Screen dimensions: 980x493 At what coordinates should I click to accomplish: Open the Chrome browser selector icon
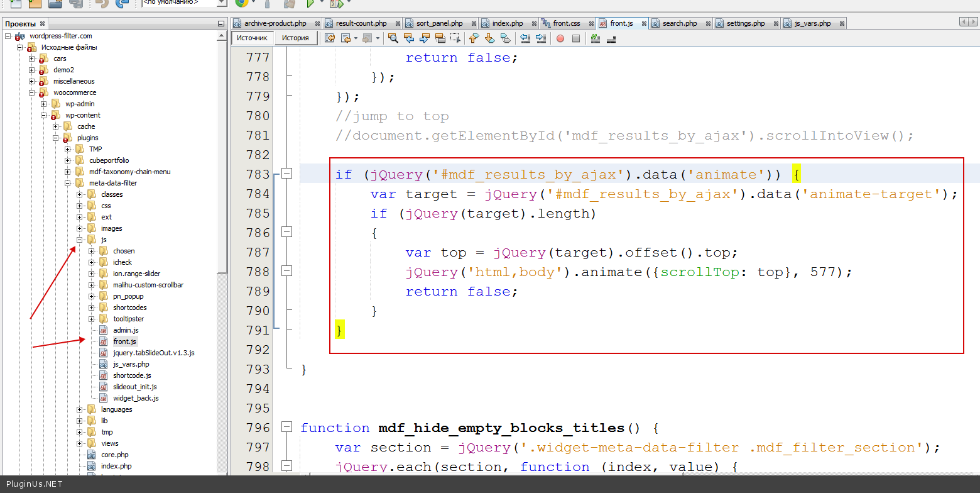(241, 3)
